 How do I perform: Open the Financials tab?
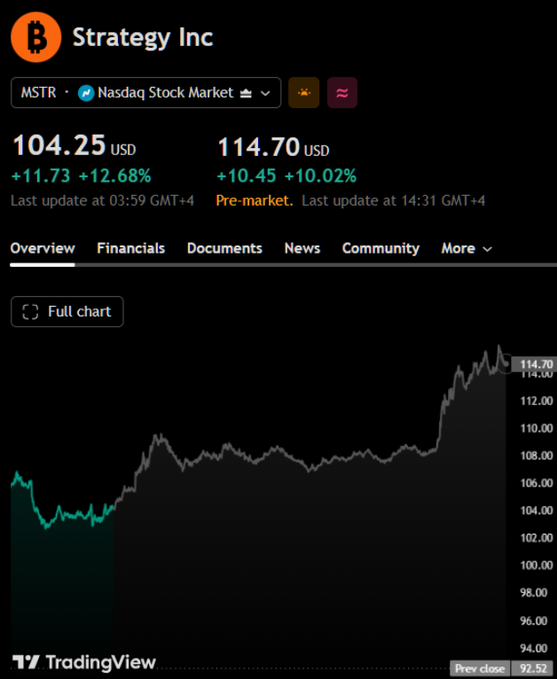[x=131, y=248]
